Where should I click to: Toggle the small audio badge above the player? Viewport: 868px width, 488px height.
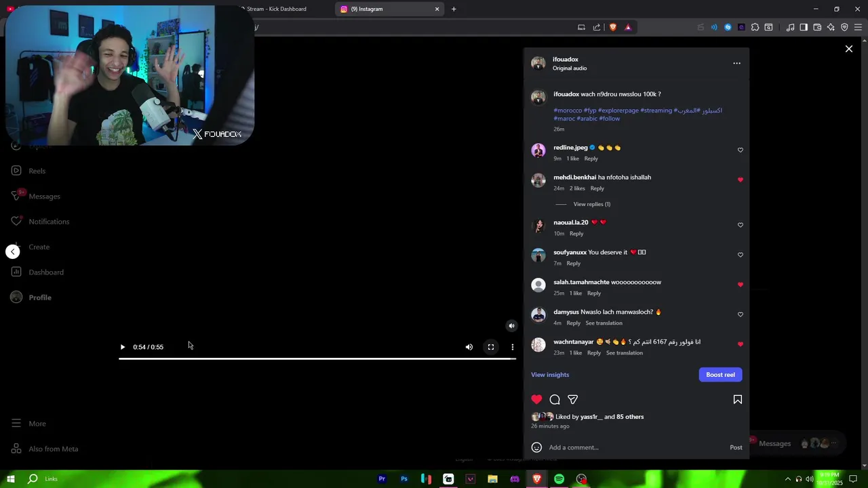click(x=511, y=325)
